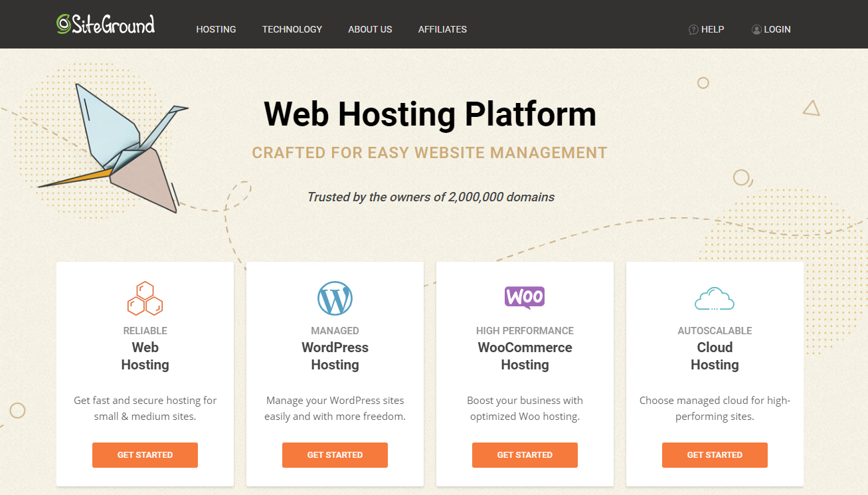The width and height of the screenshot is (868, 495).
Task: Open the Affiliates menu item
Action: 442,29
